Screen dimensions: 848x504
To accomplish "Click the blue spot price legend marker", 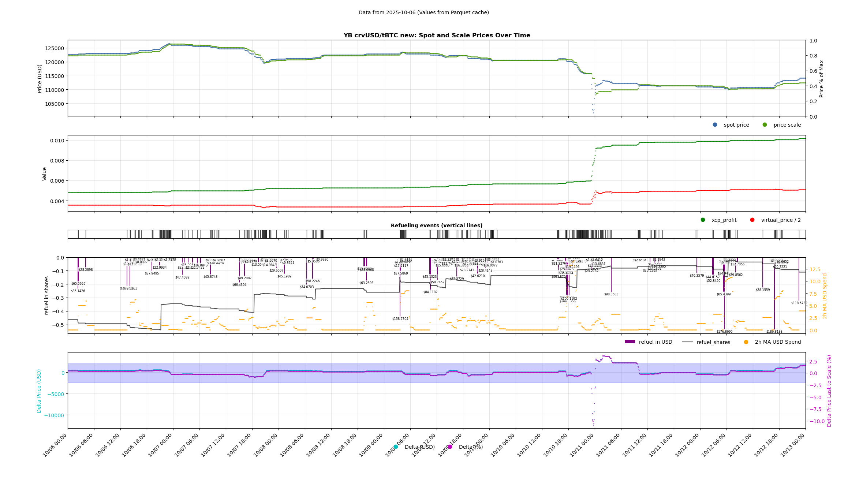I will (715, 125).
